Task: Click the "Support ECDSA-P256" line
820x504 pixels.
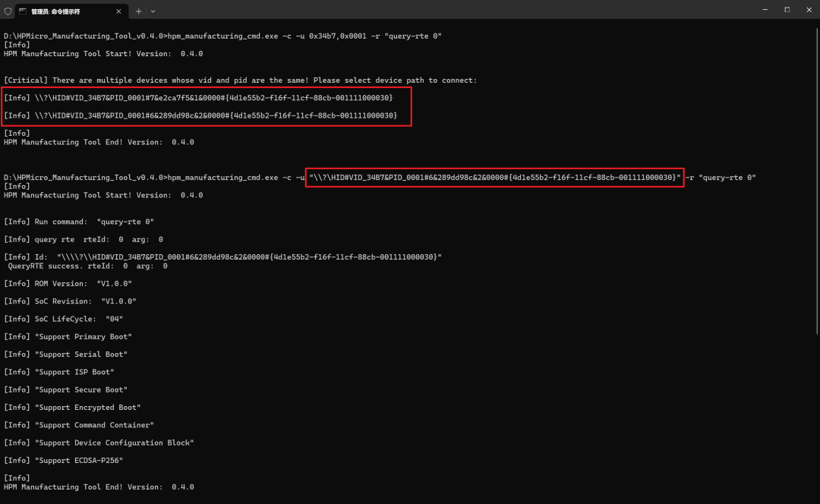Action: point(63,461)
